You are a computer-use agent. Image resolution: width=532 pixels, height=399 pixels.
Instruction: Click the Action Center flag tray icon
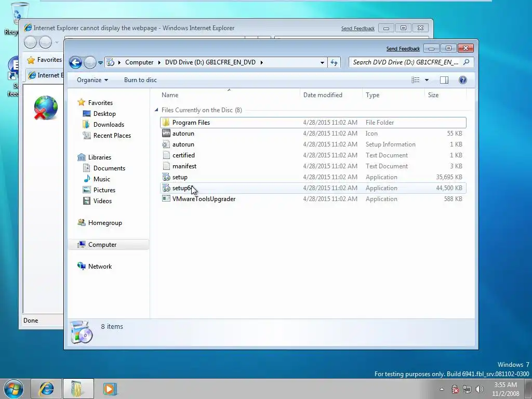(455, 389)
